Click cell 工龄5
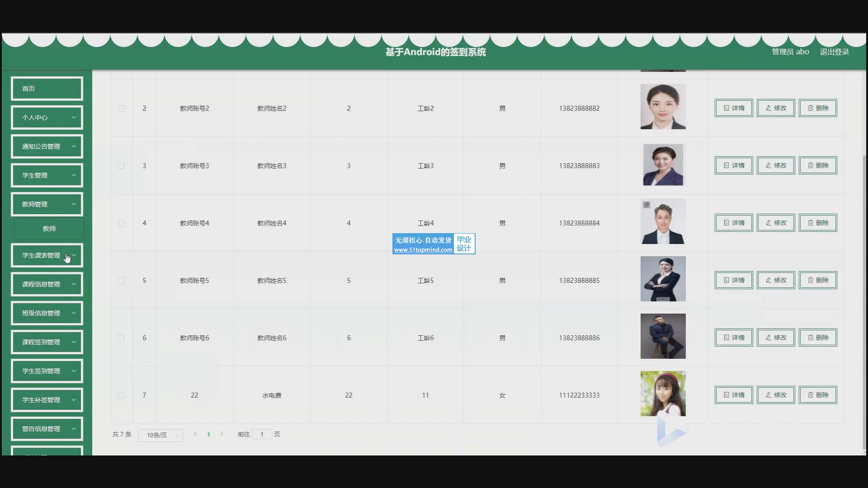 pyautogui.click(x=425, y=281)
